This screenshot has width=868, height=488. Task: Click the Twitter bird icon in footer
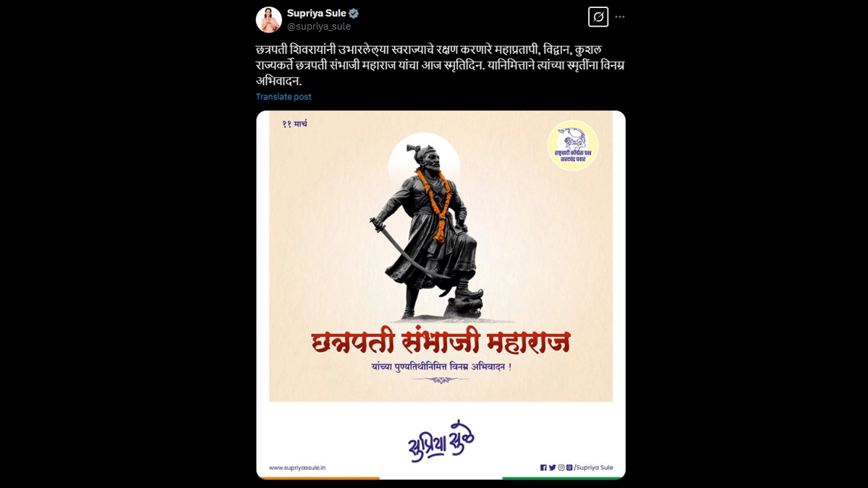click(553, 468)
